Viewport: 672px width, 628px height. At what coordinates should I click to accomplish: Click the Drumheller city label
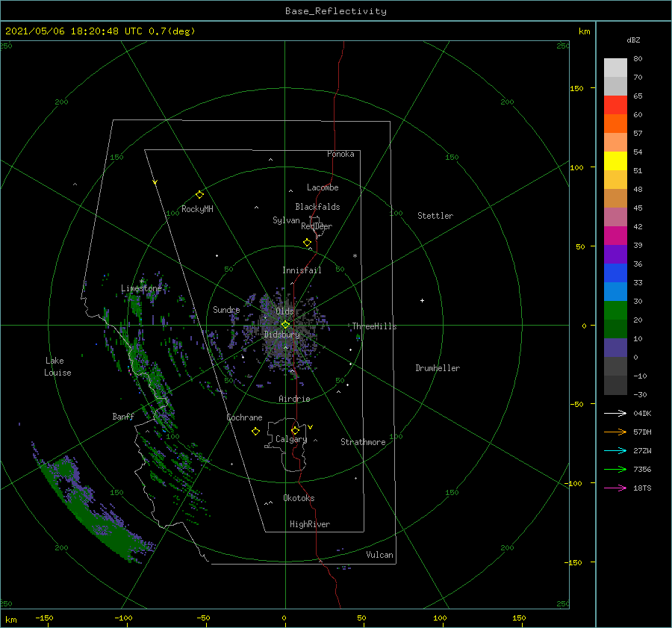click(x=438, y=368)
